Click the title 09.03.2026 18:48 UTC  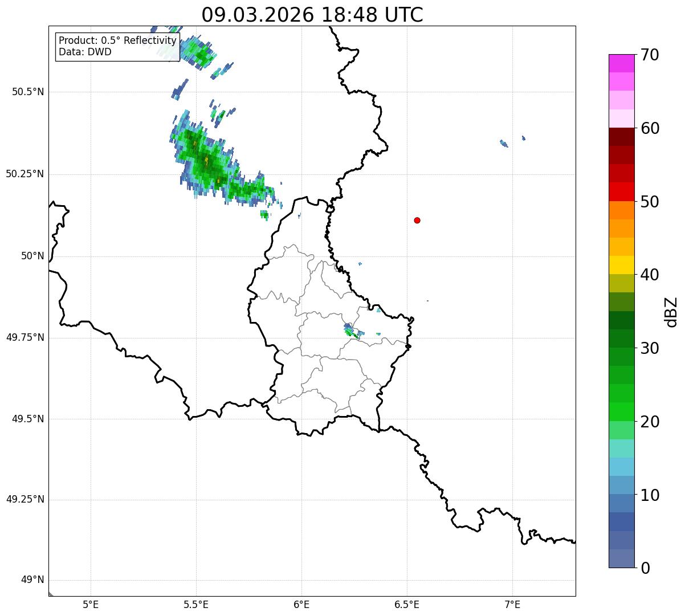point(312,15)
